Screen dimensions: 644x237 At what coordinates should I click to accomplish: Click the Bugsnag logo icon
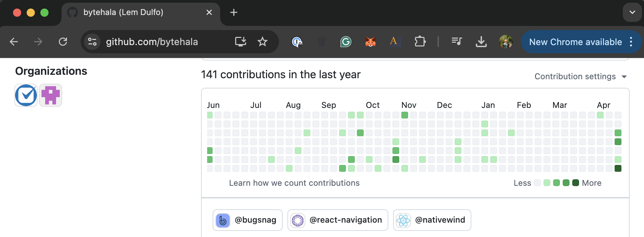tap(223, 220)
